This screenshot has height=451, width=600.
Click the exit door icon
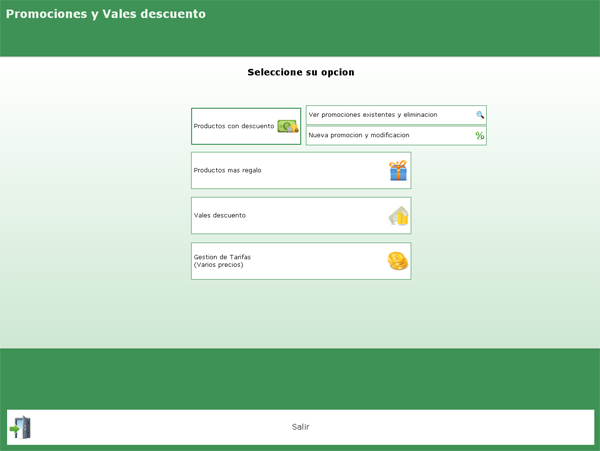point(21,428)
